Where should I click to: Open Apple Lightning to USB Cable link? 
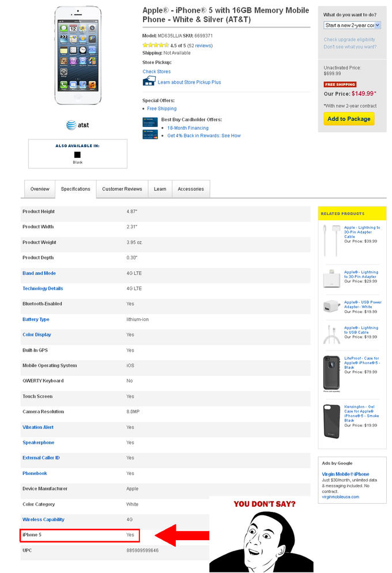[x=361, y=330]
